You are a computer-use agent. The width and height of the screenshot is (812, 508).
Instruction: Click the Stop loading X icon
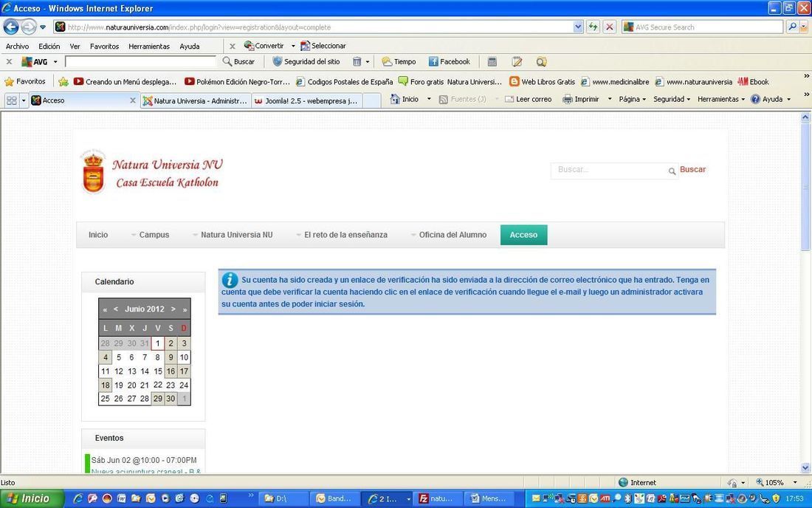[x=610, y=27]
